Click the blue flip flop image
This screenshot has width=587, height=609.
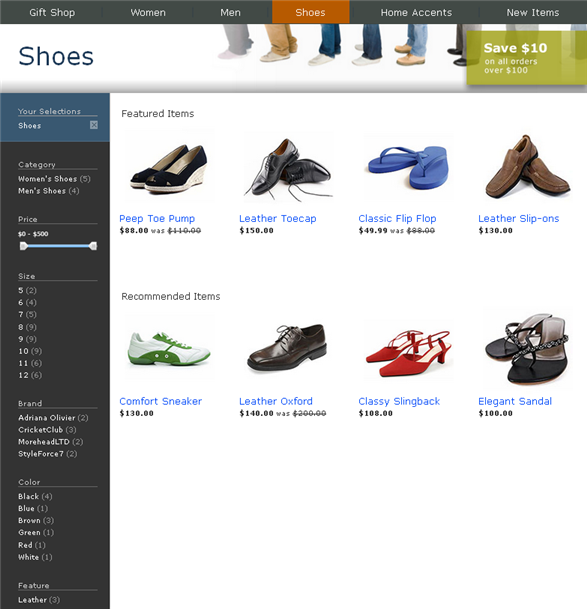(x=408, y=167)
